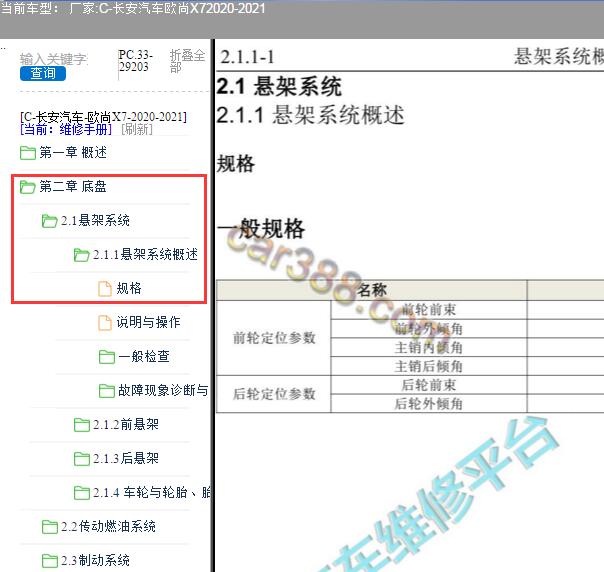This screenshot has width=604, height=572.
Task: Open the 规格 tree entry
Action: [129, 289]
